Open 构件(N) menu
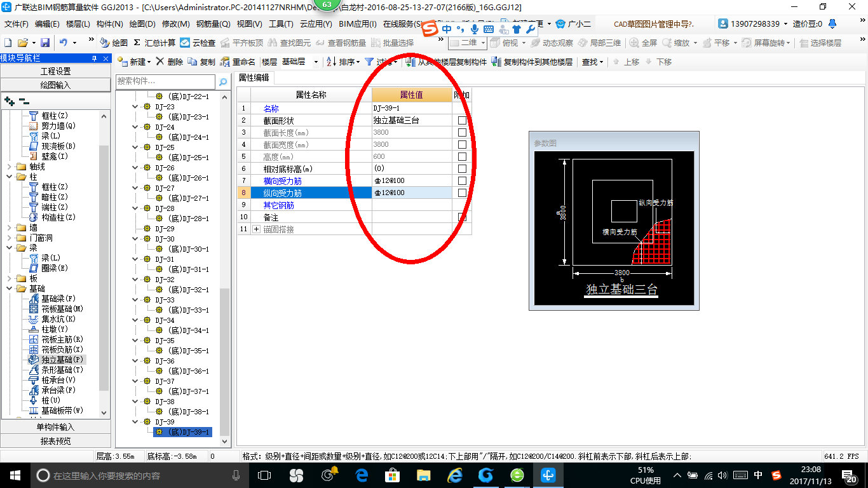868x488 pixels. click(109, 24)
